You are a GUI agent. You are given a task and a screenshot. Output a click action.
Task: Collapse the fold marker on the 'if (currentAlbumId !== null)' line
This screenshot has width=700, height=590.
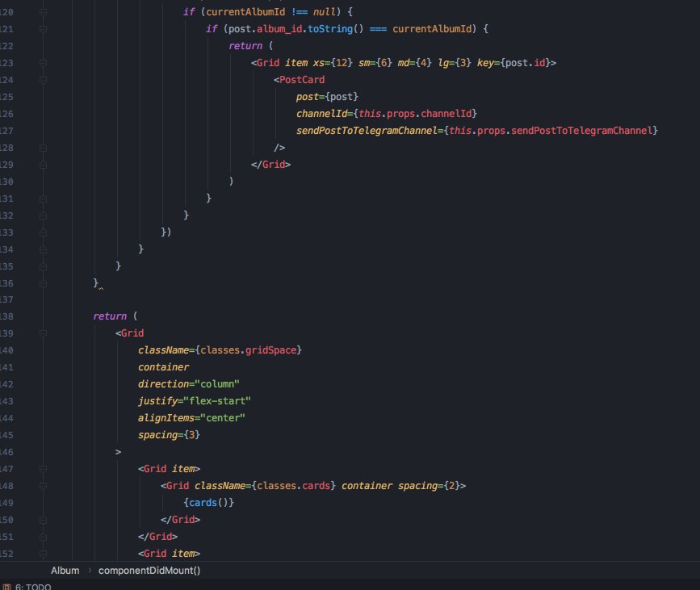(44, 12)
